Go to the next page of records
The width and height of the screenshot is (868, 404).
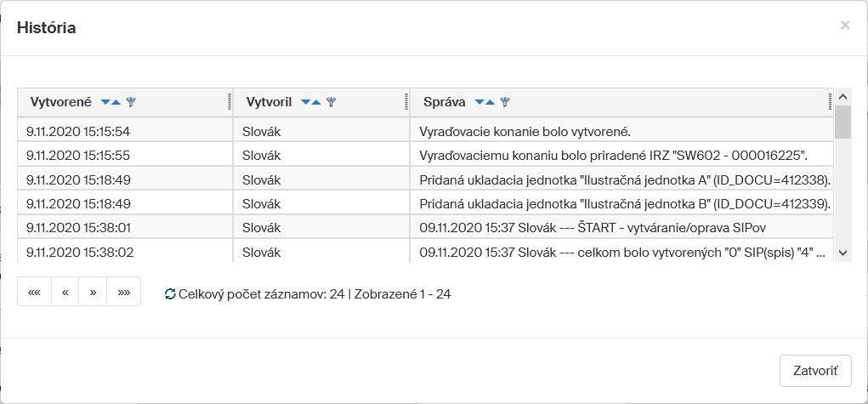point(93,292)
